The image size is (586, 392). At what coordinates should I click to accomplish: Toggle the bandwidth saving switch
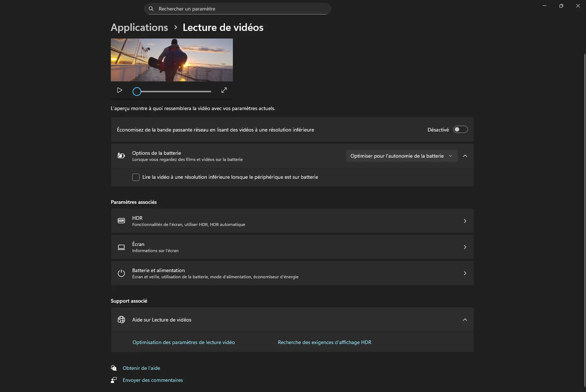click(460, 130)
